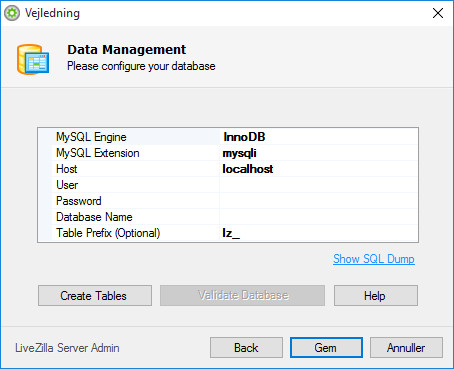Select the Password label
This screenshot has width=454, height=369.
(79, 201)
